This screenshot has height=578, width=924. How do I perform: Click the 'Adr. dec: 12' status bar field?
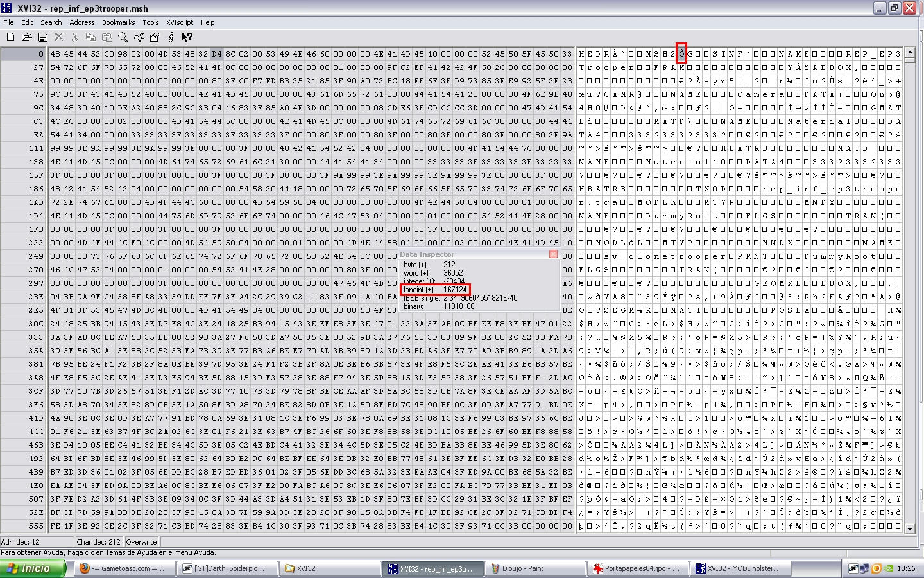click(37, 542)
